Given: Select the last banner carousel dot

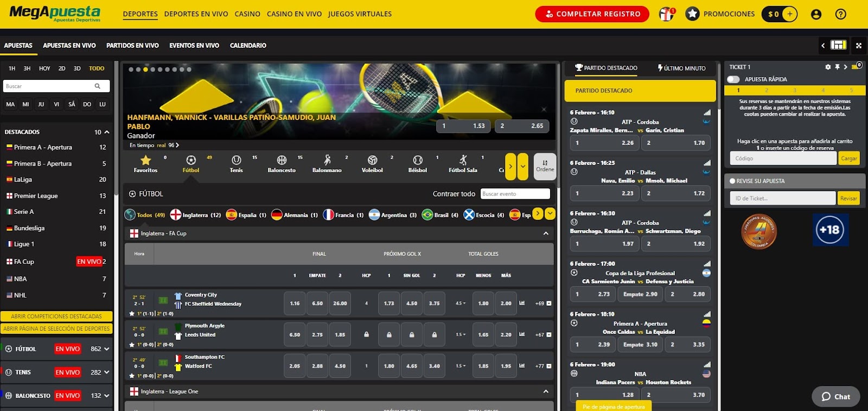Looking at the screenshot, I should [x=189, y=69].
